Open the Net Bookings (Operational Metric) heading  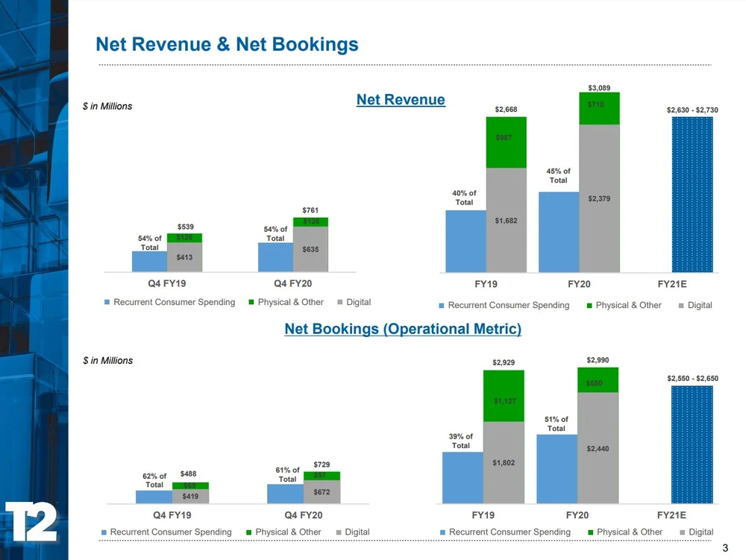point(403,329)
